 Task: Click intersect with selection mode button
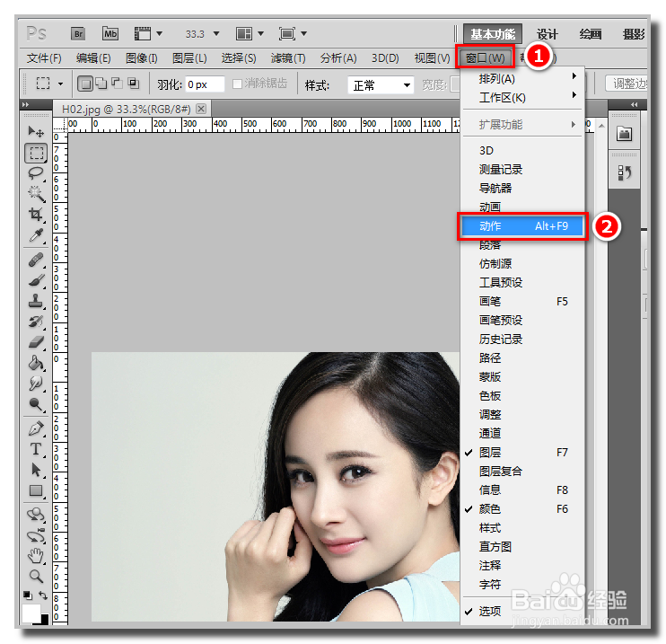[x=134, y=84]
